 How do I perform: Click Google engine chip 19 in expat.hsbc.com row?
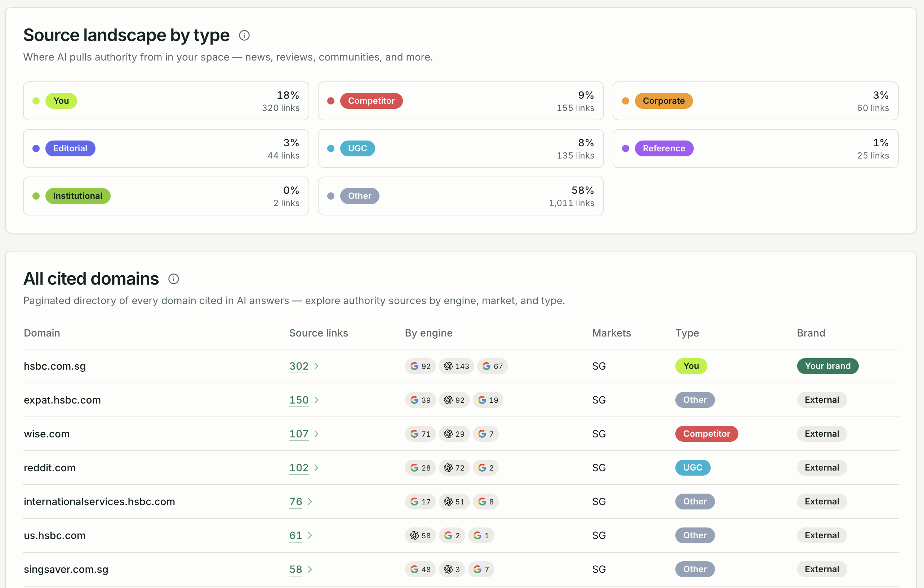click(x=488, y=400)
